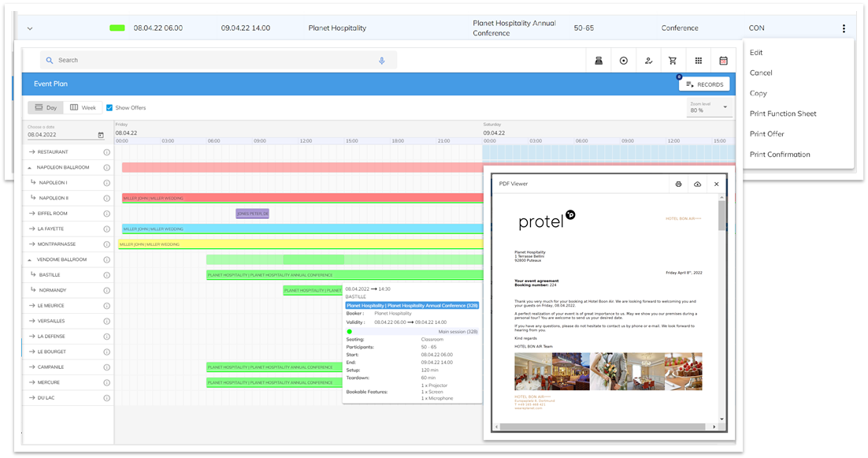This screenshot has width=868, height=458.
Task: Click info icon for MERCURE
Action: 107,382
